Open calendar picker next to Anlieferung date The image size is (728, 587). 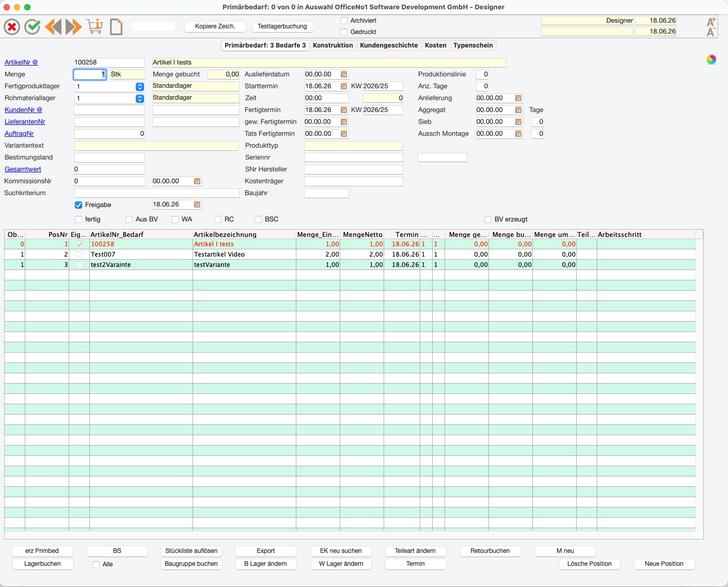click(518, 98)
